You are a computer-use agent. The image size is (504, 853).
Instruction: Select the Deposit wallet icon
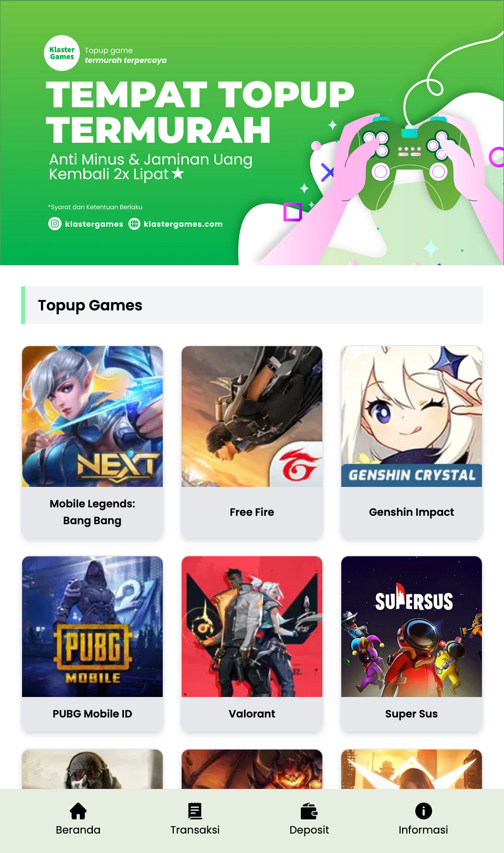point(309,811)
